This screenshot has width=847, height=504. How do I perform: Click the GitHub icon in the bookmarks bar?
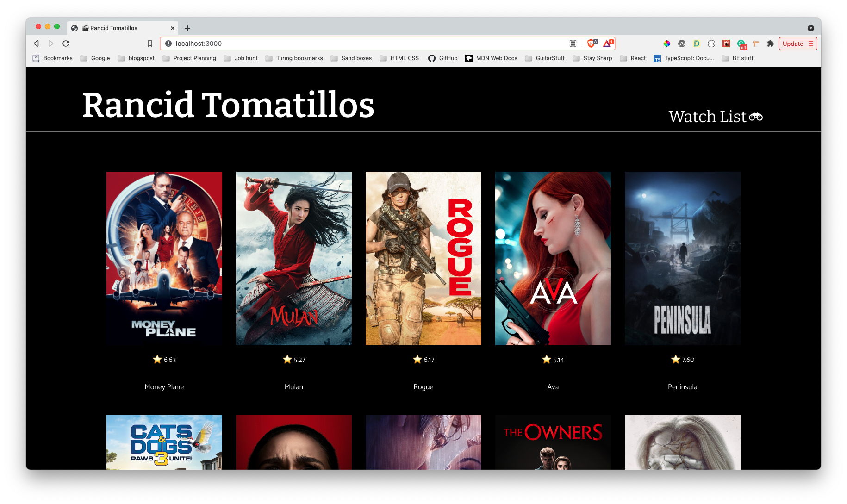click(x=431, y=58)
